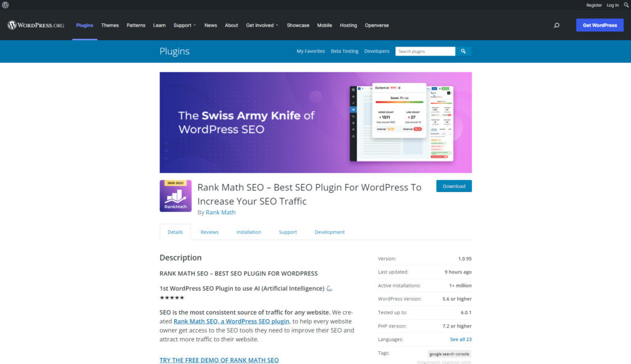
Task: Open the Themes nav item
Action: [110, 25]
